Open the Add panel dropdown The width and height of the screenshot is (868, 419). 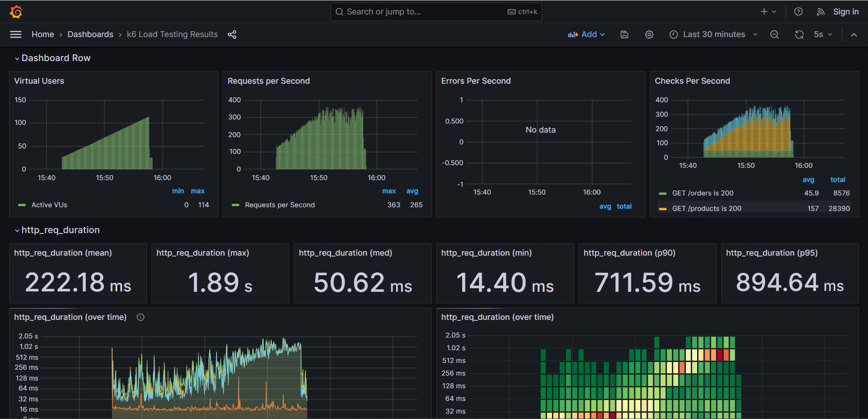tap(586, 34)
